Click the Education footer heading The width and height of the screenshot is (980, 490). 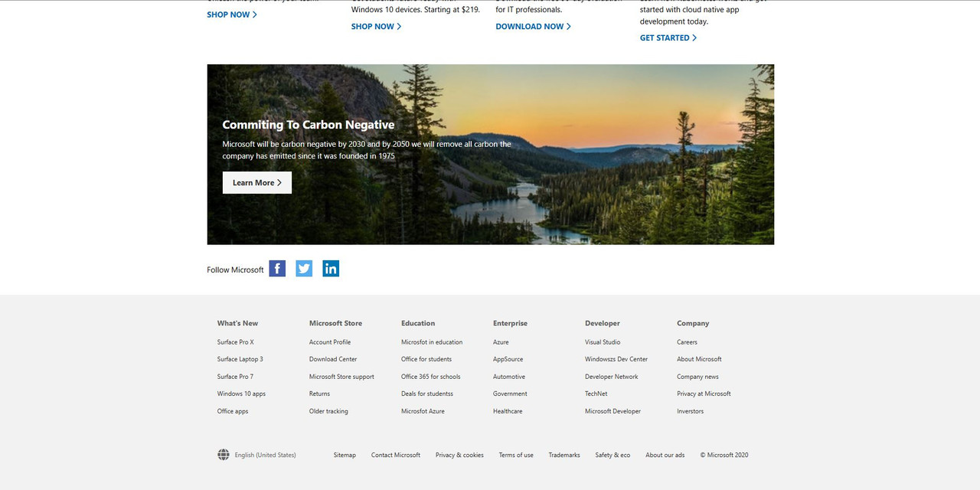[418, 323]
